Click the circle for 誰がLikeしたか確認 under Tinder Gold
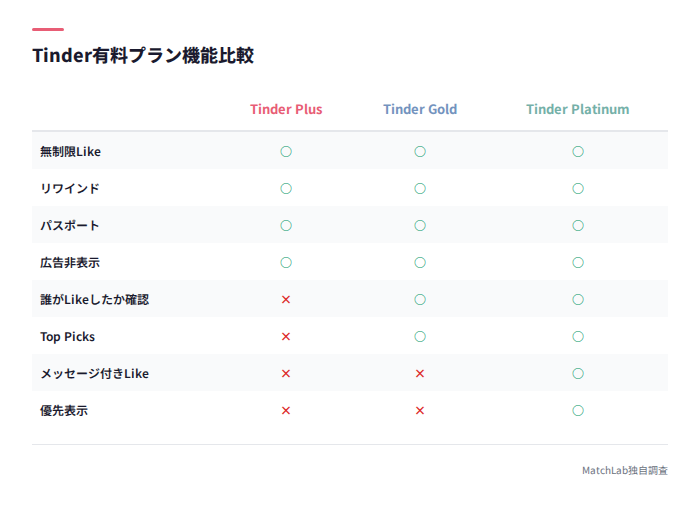 coord(420,300)
